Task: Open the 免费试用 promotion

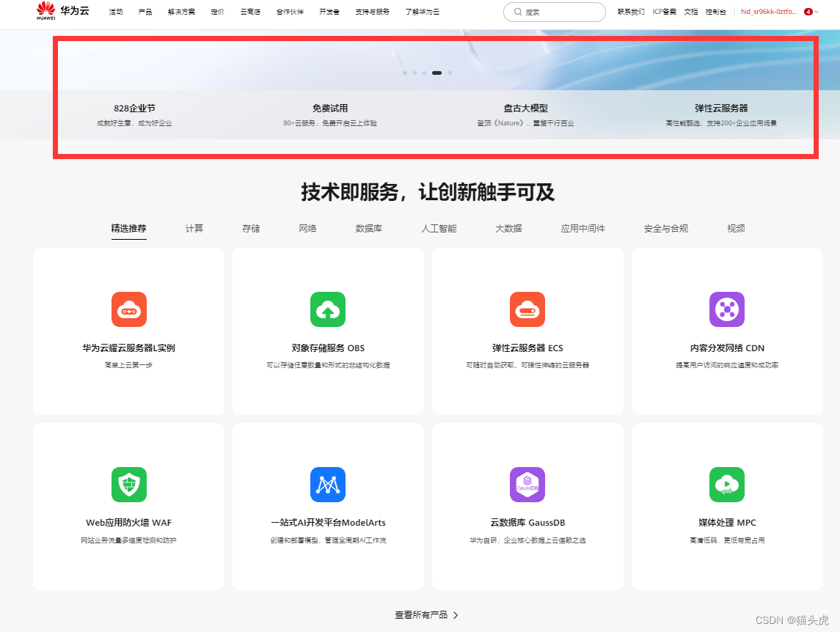Action: [330, 114]
